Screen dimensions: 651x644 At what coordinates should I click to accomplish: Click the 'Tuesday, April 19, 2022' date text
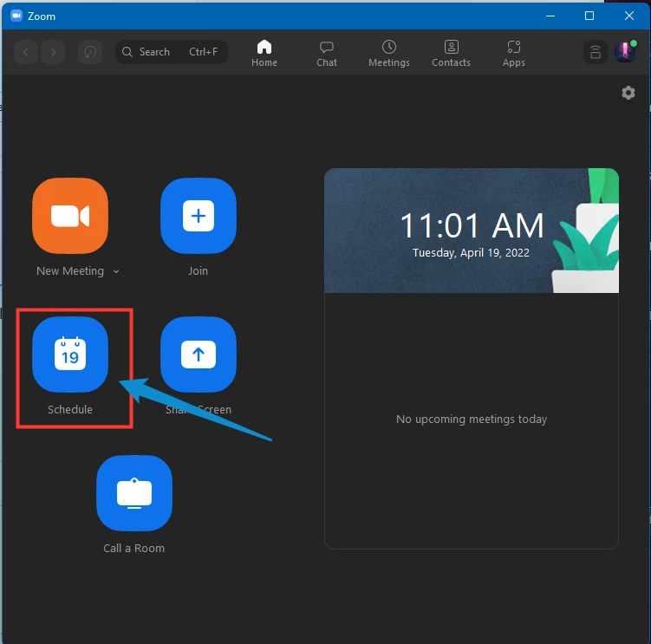(x=471, y=253)
